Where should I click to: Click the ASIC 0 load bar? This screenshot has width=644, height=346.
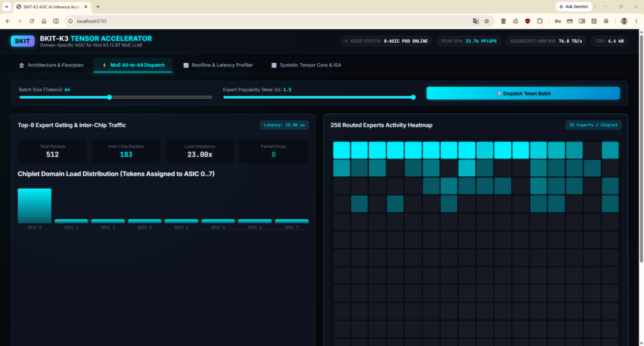(35, 206)
